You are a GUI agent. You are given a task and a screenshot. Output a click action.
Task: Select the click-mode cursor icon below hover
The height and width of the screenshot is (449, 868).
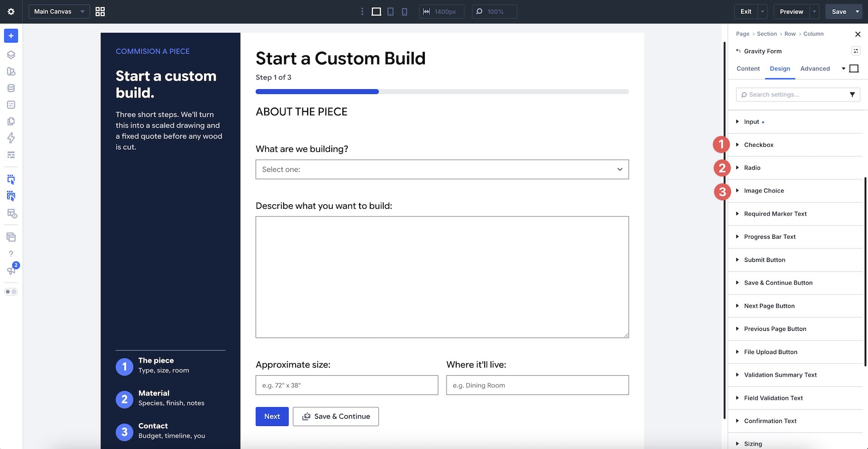point(11,196)
